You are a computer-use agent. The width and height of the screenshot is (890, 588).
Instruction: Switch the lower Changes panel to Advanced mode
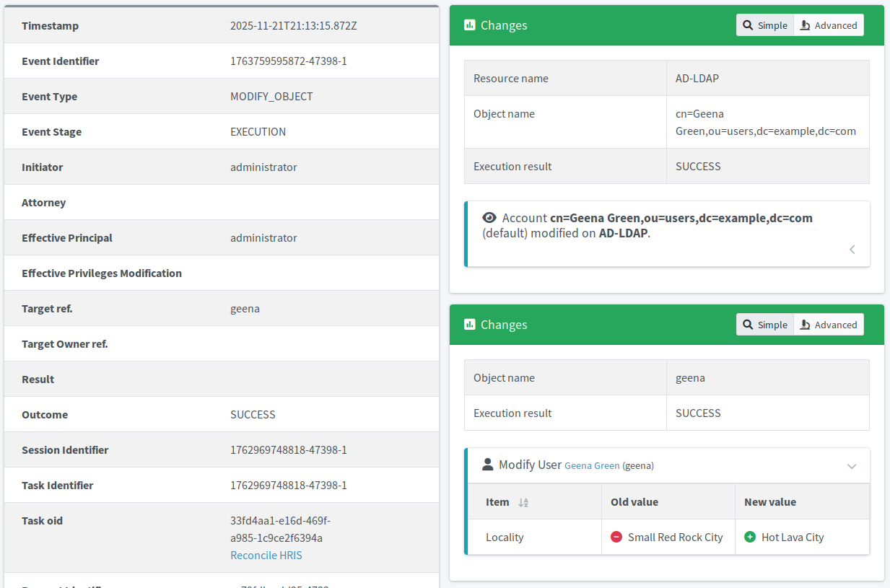pos(828,324)
